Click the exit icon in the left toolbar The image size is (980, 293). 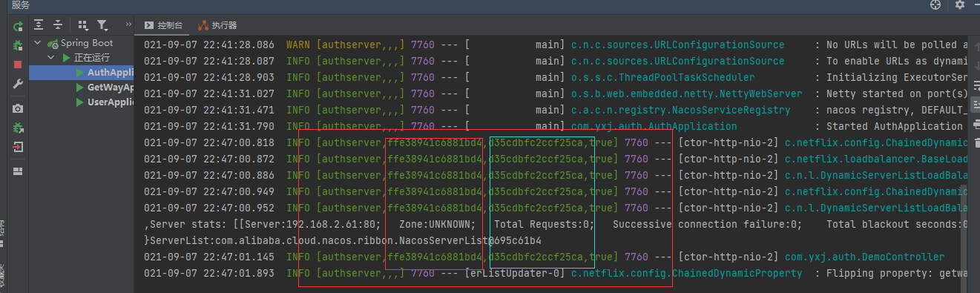18,147
